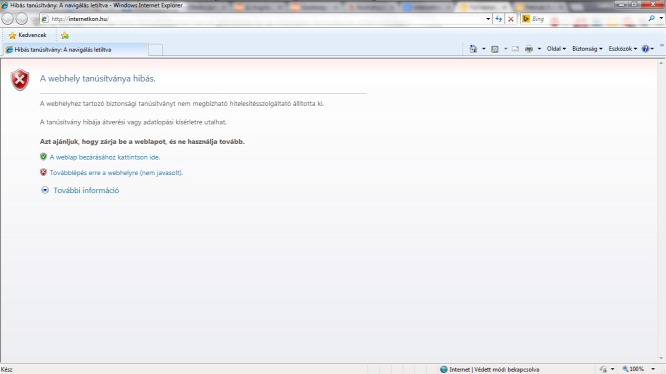This screenshot has height=374, width=666.
Task: Click the link to close the webpage
Action: (104, 157)
